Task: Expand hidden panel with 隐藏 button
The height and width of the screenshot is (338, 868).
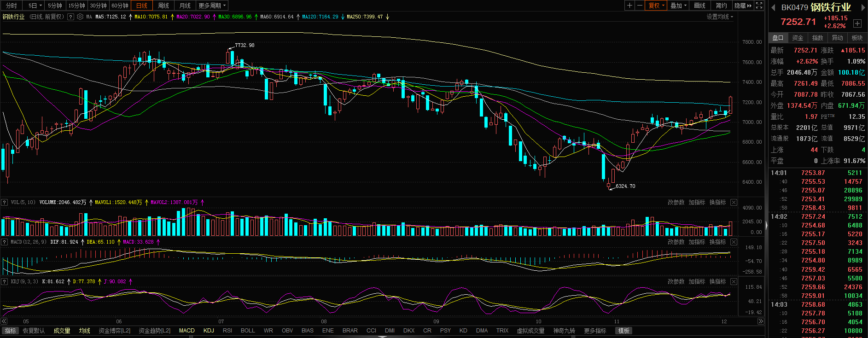Action: (742, 6)
